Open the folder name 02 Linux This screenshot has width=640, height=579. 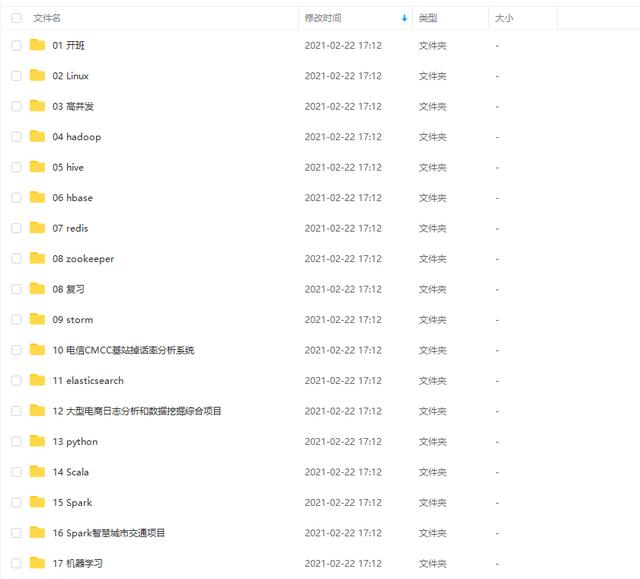[x=71, y=76]
